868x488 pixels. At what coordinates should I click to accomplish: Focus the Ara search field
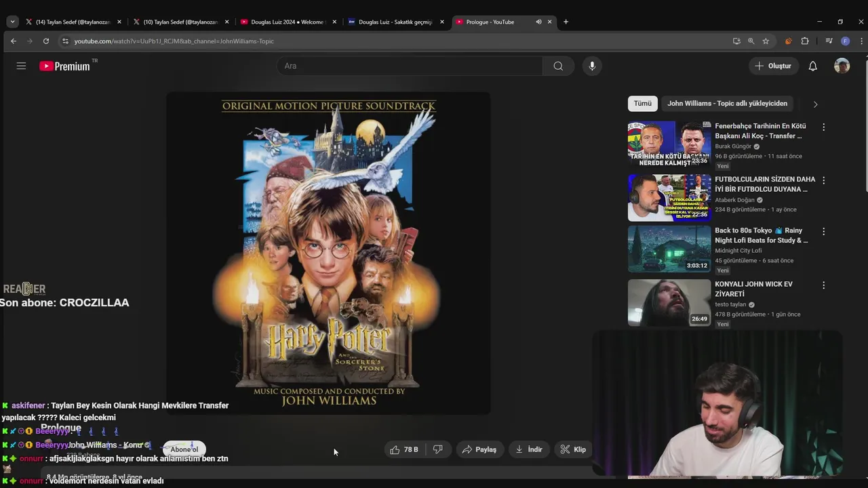coord(410,66)
